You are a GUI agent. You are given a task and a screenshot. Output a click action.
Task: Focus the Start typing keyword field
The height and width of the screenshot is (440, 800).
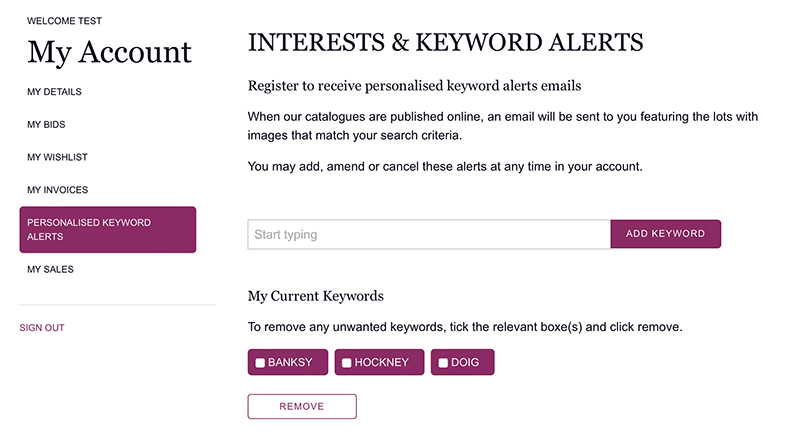coord(429,234)
